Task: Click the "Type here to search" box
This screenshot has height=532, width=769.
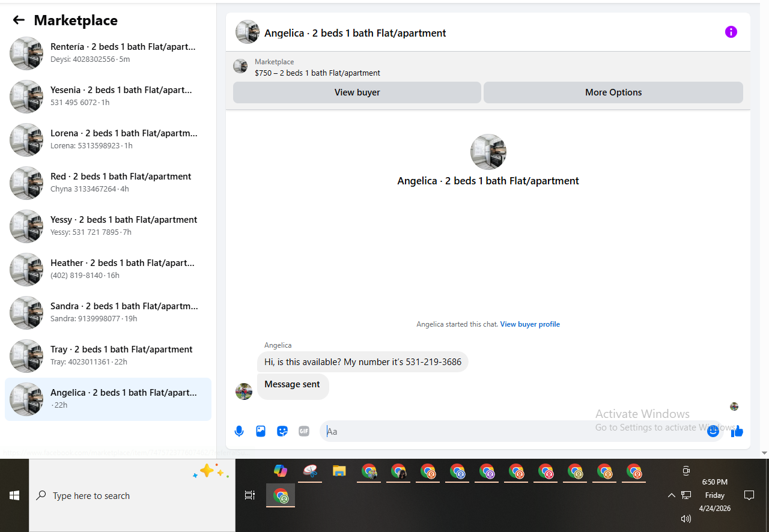Action: pos(132,495)
